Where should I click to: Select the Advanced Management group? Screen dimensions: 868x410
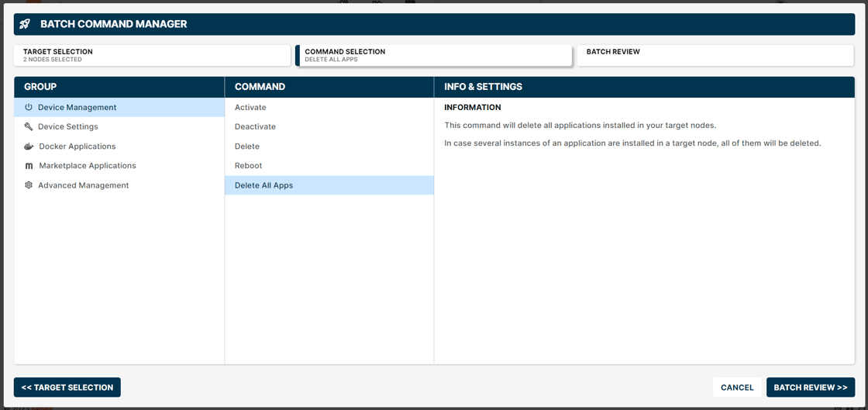119,185
